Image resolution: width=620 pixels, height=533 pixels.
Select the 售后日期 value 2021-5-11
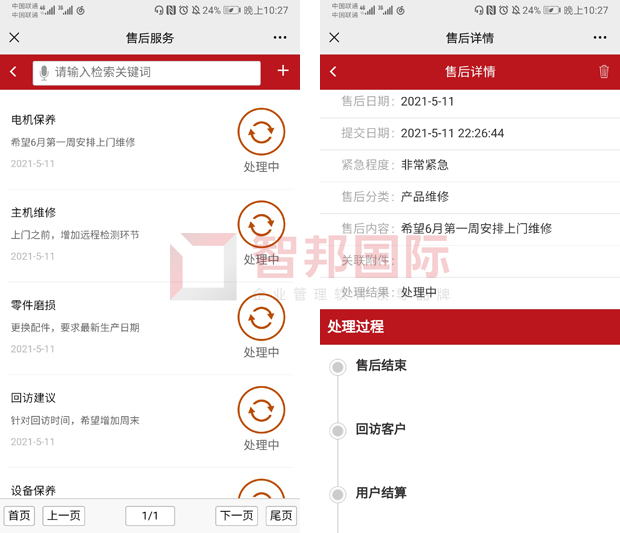coord(427,102)
